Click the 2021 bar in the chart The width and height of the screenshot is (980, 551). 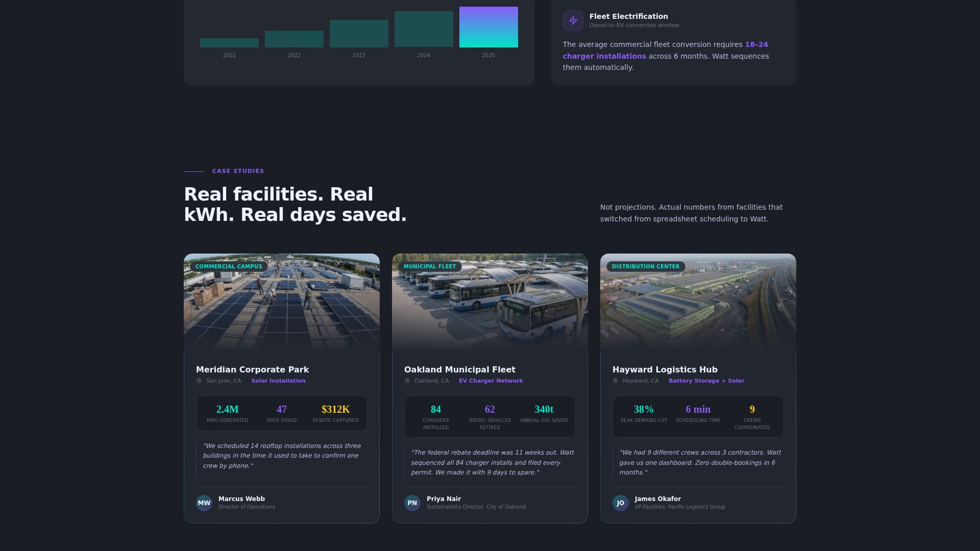pyautogui.click(x=229, y=43)
